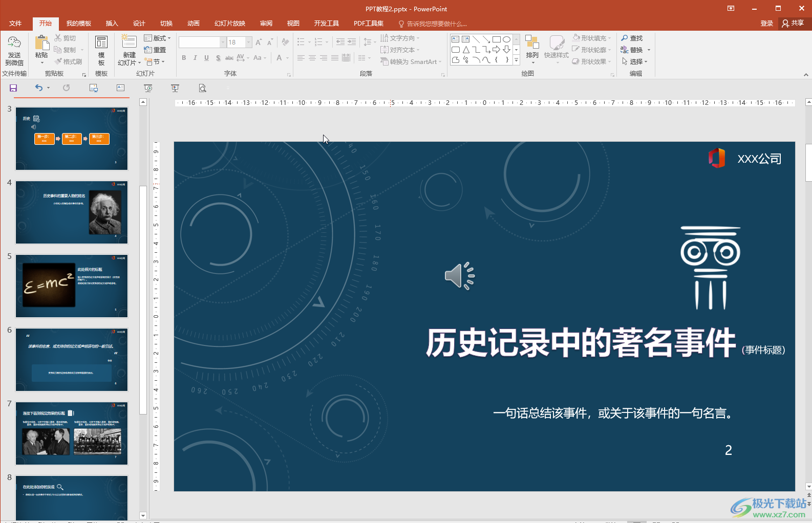This screenshot has width=812, height=523.
Task: Click the Reset (重置) slide button
Action: coord(155,50)
